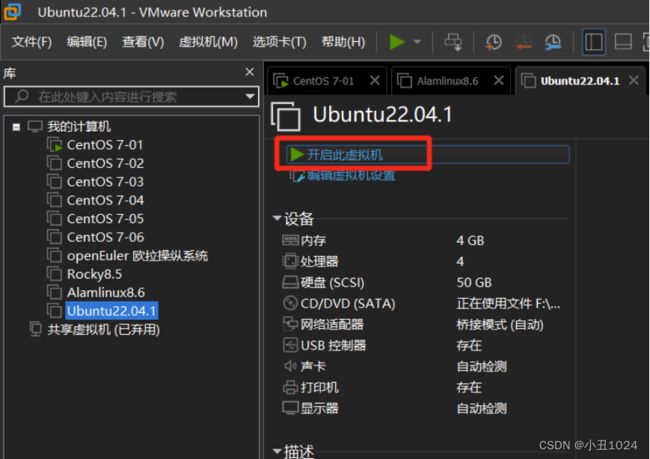The image size is (650, 459).
Task: Close the Alamlinux8.6 tab
Action: pyautogui.click(x=499, y=80)
